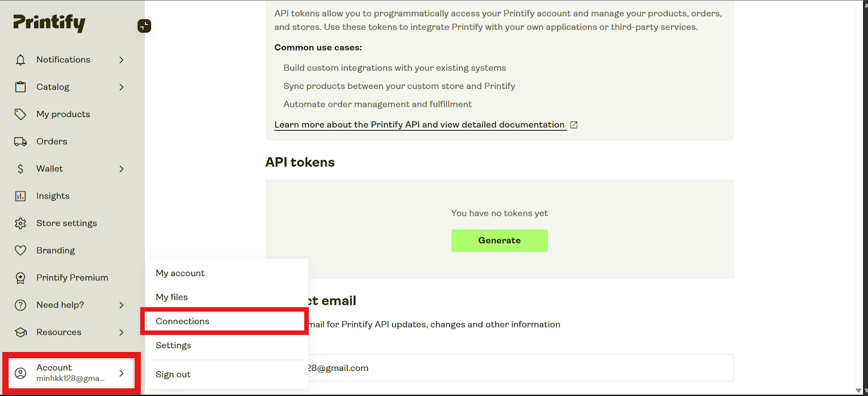868x396 pixels.
Task: Open the Insights chart icon
Action: pos(21,196)
